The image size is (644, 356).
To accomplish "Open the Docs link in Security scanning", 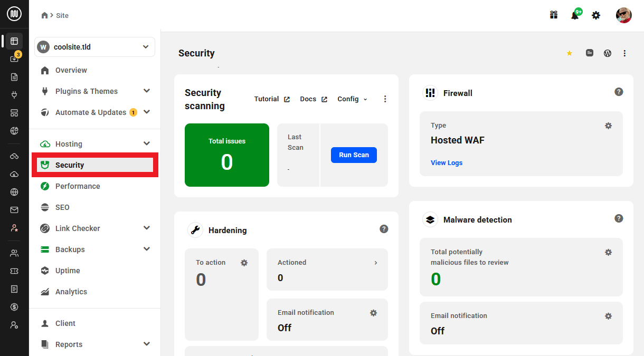I will pyautogui.click(x=314, y=99).
